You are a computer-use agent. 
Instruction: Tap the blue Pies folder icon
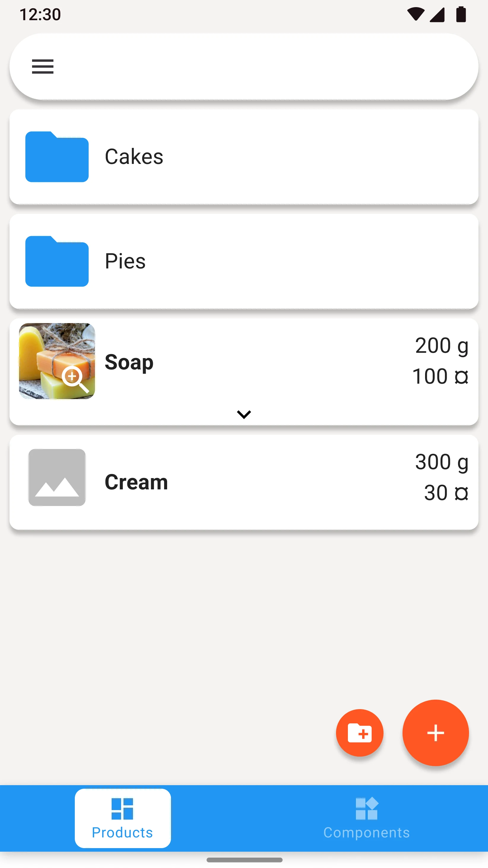click(57, 261)
